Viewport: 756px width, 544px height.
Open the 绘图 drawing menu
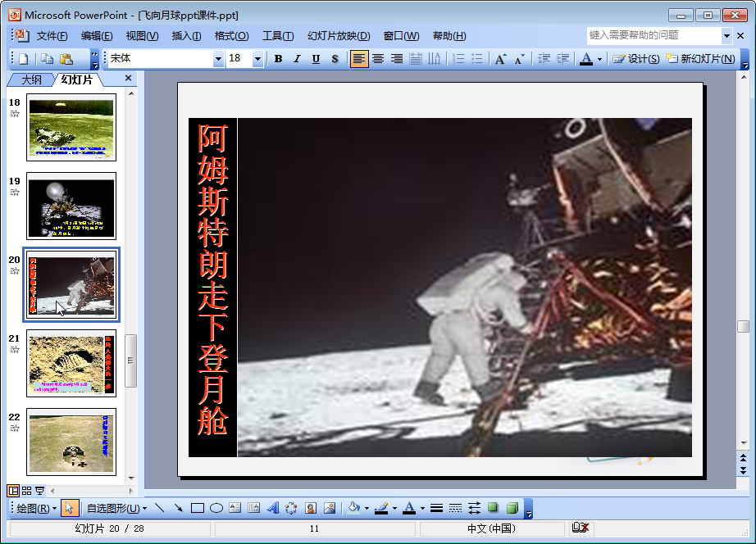[37, 508]
